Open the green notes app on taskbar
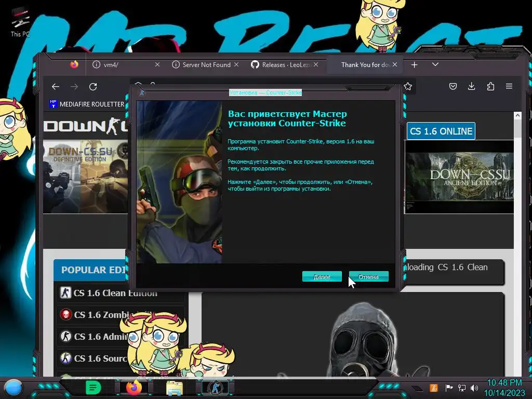Screen dimensions: 532x399 click(94, 388)
